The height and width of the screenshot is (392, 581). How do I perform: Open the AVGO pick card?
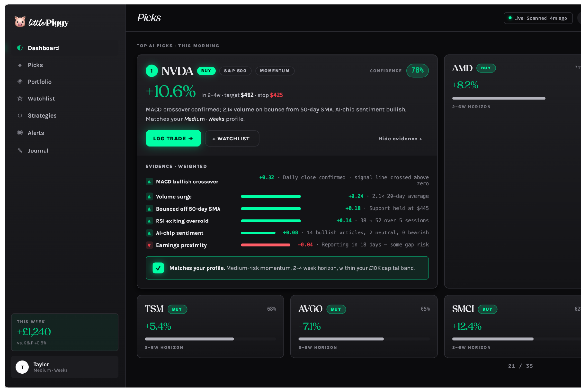364,326
